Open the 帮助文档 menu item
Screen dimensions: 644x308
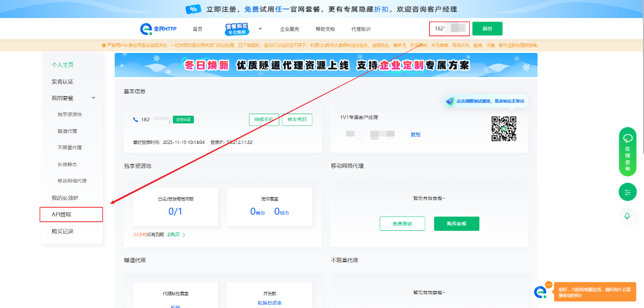(x=325, y=29)
